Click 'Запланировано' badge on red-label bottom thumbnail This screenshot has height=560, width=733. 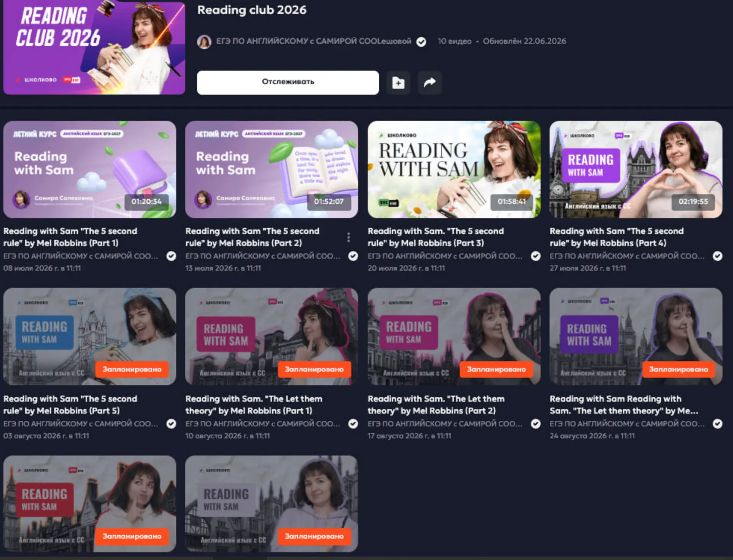coord(132,536)
